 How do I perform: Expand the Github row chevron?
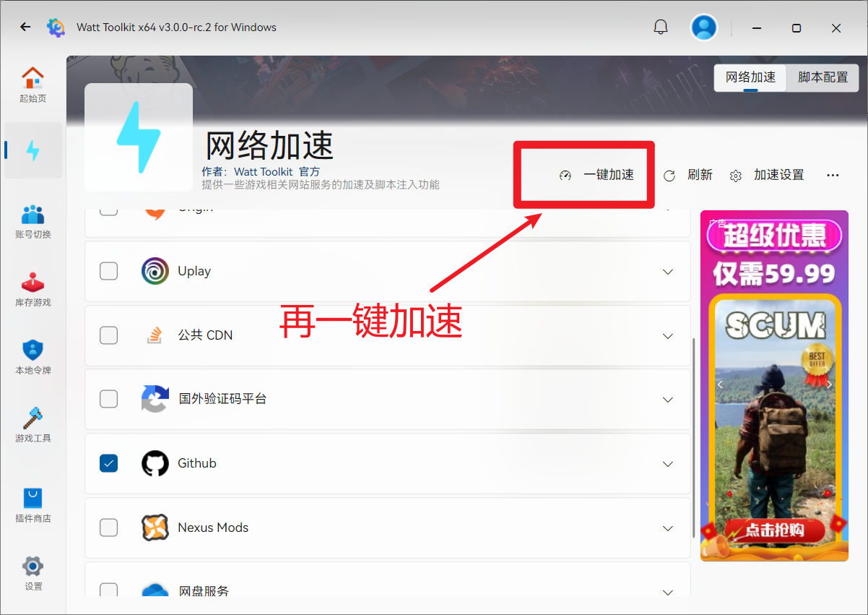pyautogui.click(x=668, y=464)
